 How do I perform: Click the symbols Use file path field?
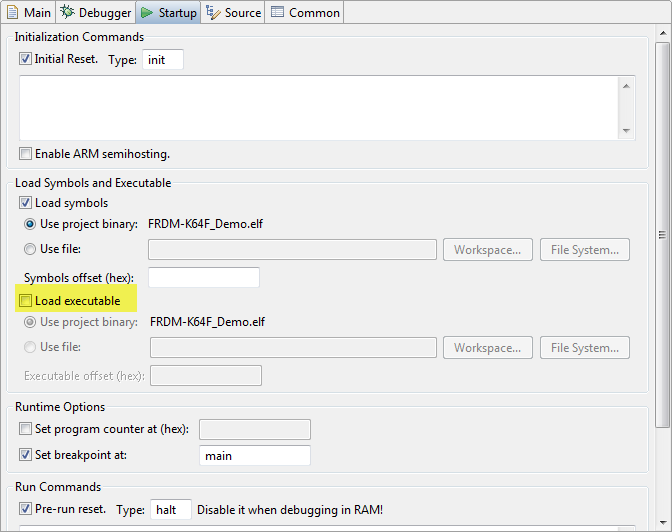click(x=292, y=249)
